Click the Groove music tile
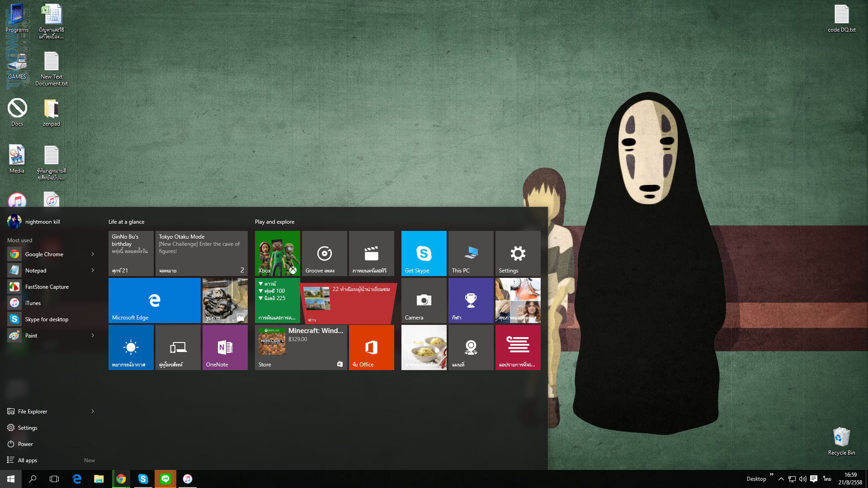The image size is (868, 488). point(324,253)
